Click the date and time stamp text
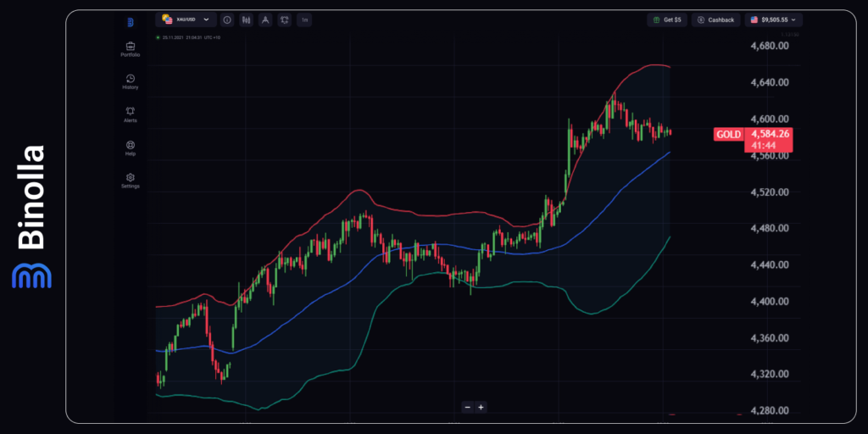Viewport: 868px width, 434px height. point(190,37)
